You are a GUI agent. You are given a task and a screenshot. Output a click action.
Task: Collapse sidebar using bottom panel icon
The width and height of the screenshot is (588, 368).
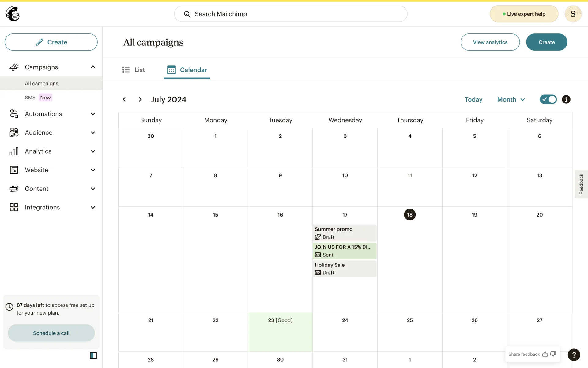click(93, 355)
